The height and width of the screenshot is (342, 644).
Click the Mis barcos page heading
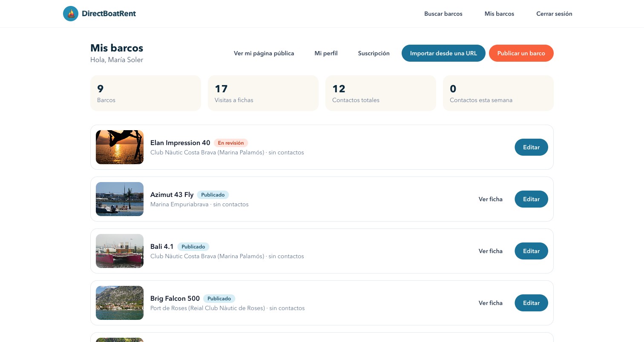tap(117, 48)
